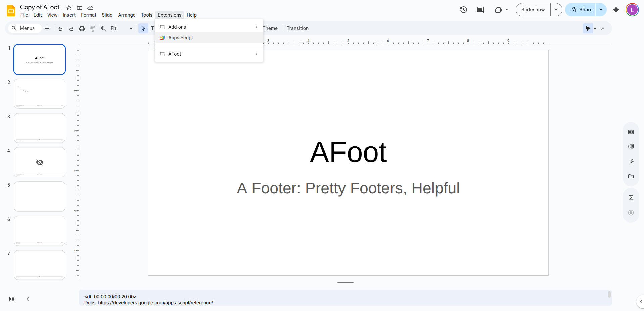Expand the Slideshow options arrow

556,10
